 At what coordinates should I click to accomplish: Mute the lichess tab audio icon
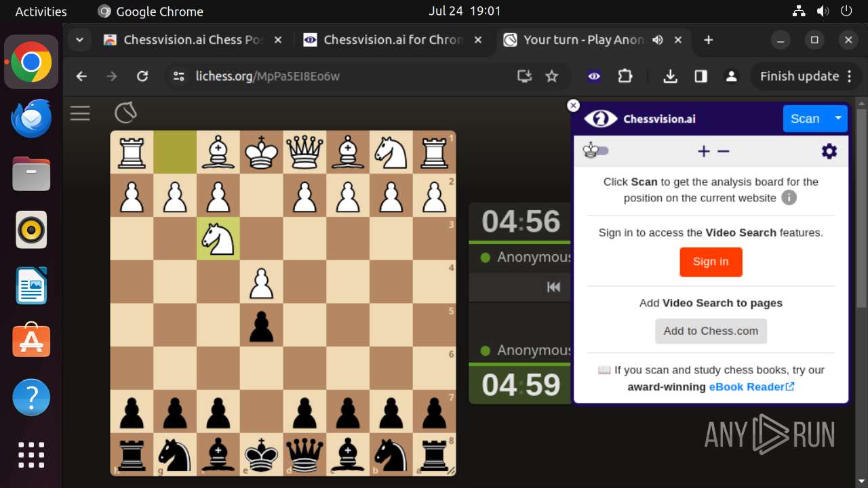pos(657,40)
